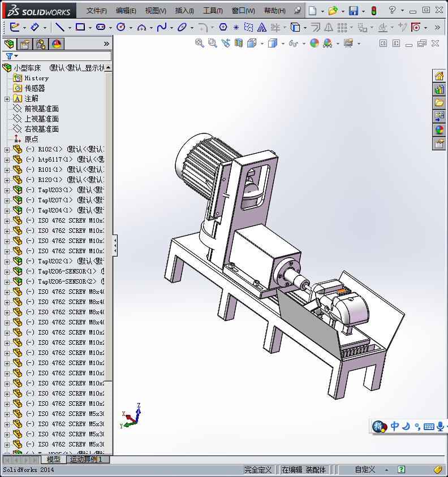The width and height of the screenshot is (448, 477).
Task: Select the Centerpoint Arc tool
Action: coord(141,28)
